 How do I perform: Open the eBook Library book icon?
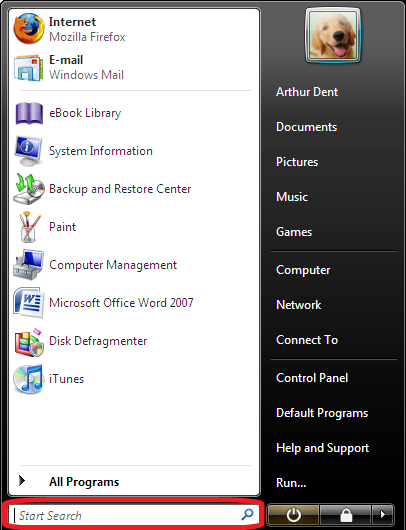point(29,113)
